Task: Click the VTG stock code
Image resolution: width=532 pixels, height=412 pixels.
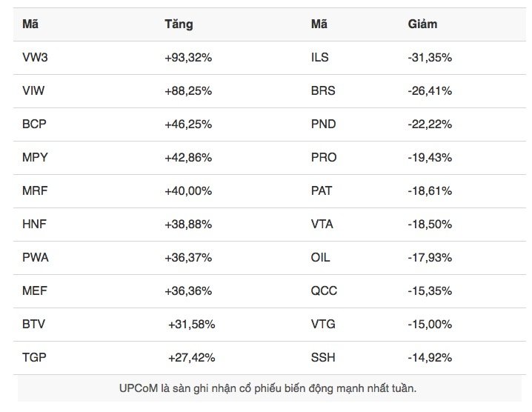Action: point(323,324)
